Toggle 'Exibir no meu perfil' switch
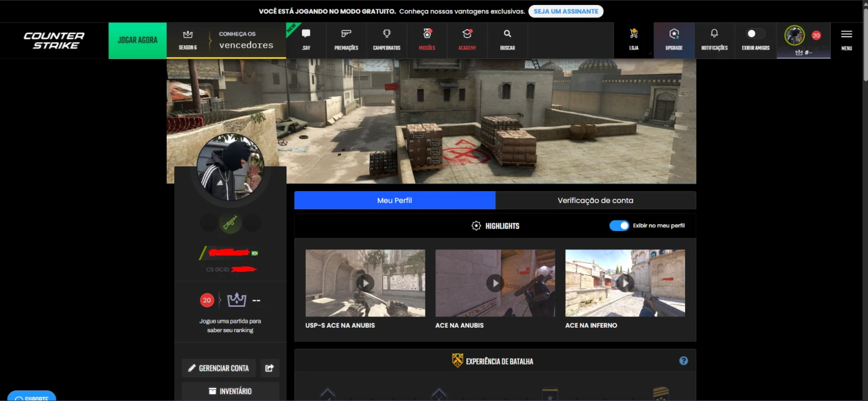This screenshot has height=401, width=868. point(619,225)
